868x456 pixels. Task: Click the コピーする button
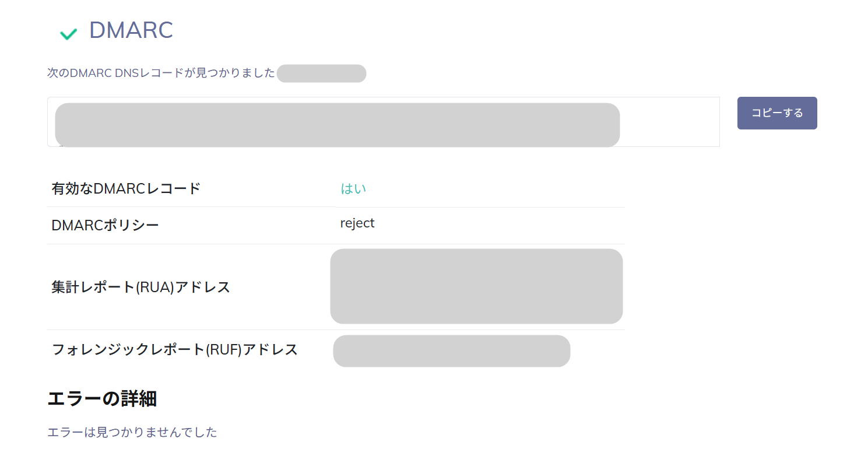point(776,113)
